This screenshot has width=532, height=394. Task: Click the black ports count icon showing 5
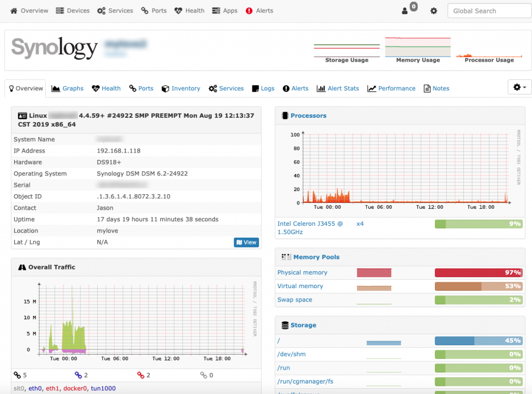(17, 375)
